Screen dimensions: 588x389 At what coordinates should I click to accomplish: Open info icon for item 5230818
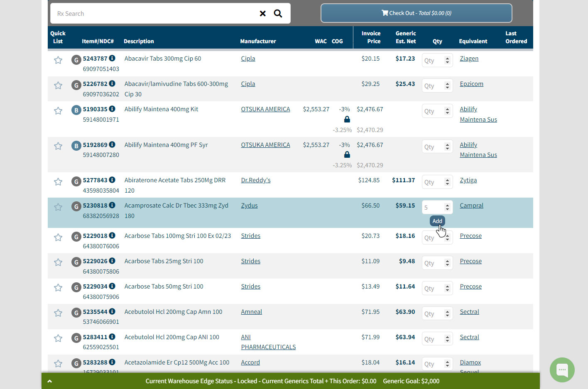[x=112, y=205]
